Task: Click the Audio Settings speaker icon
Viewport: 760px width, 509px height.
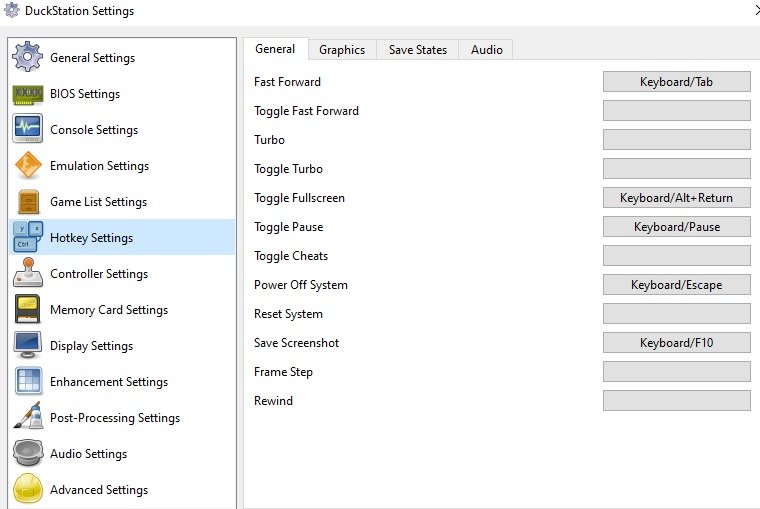Action: pyautogui.click(x=28, y=453)
